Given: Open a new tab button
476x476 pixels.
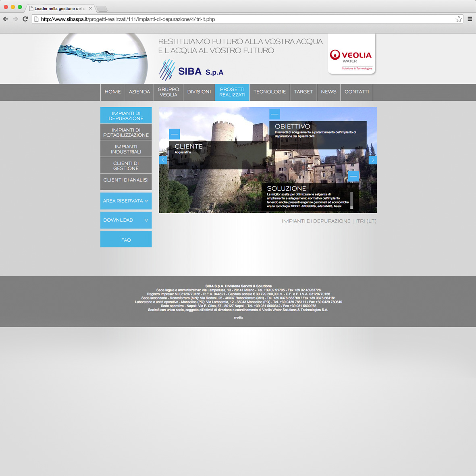Looking at the screenshot, I should tap(102, 8).
